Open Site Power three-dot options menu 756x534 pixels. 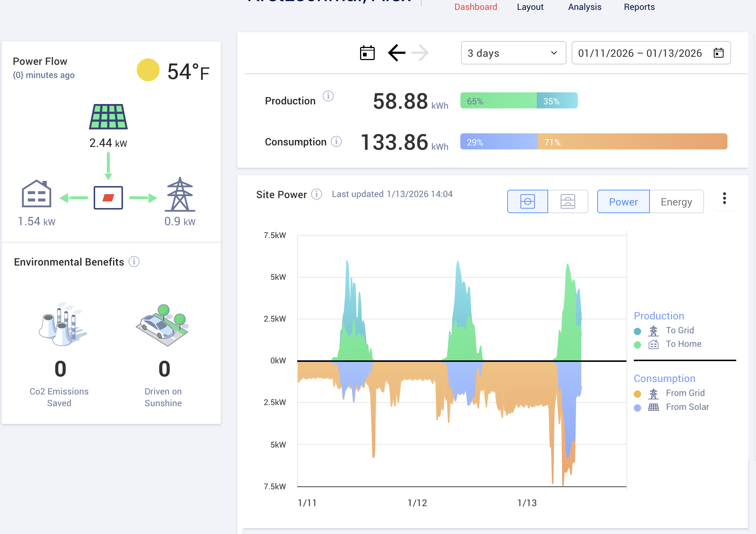(724, 199)
